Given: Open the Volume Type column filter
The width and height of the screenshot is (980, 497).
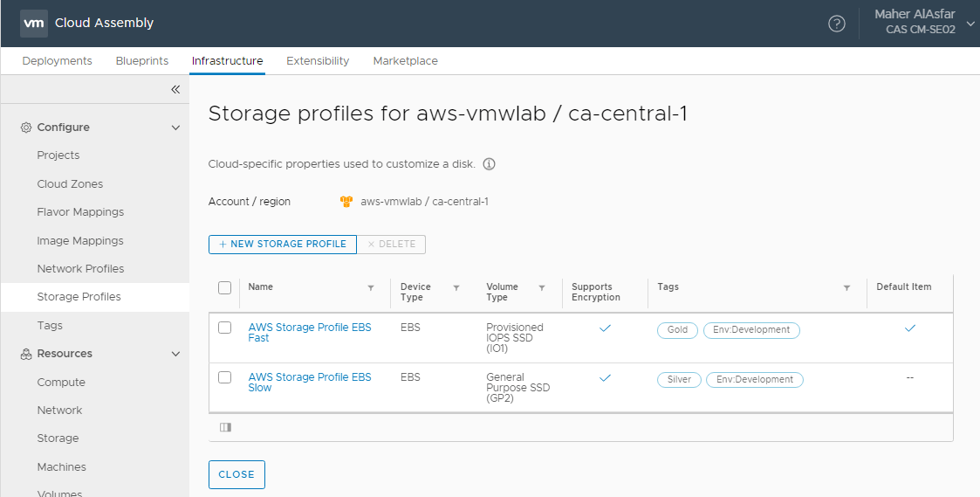Looking at the screenshot, I should coord(542,287).
